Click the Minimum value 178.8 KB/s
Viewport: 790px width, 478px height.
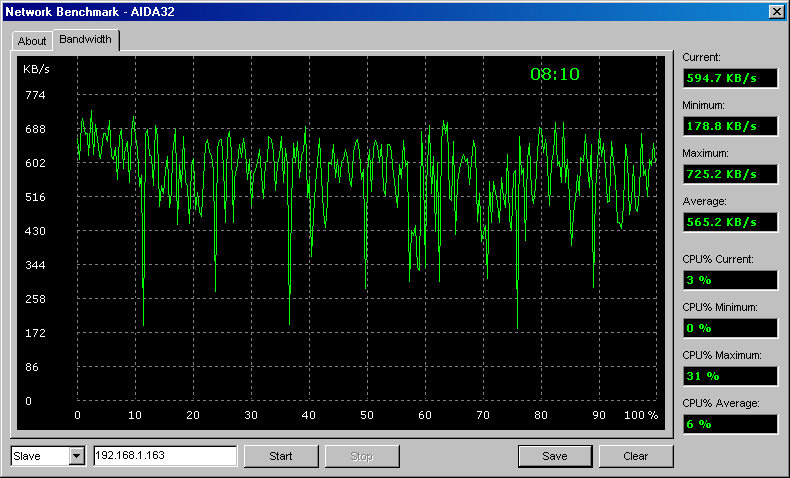[730, 126]
